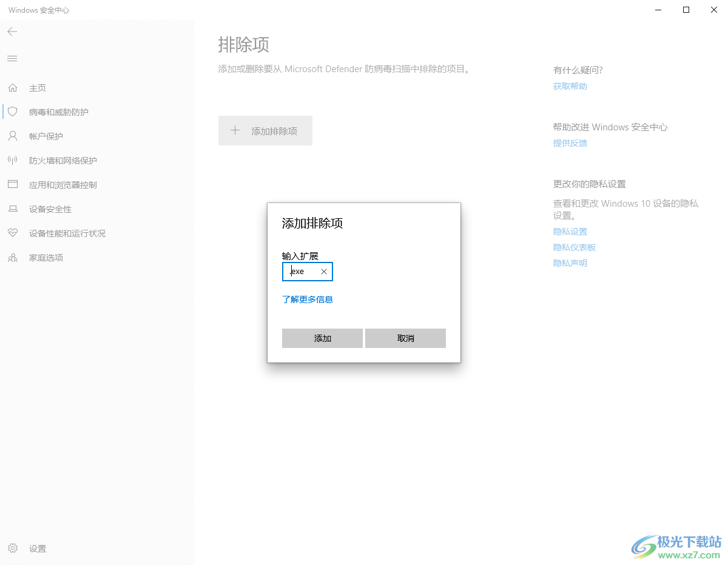The width and height of the screenshot is (728, 565).
Task: Click the laptop icon for 设备安全性
Action: coord(12,209)
